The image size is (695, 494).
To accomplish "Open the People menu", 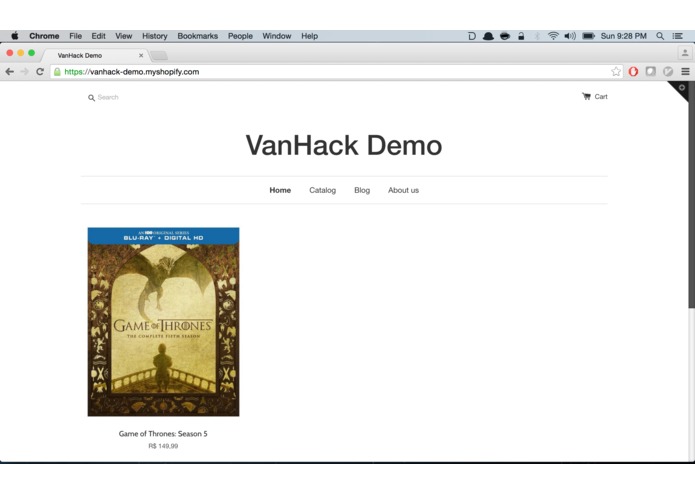I will point(240,36).
